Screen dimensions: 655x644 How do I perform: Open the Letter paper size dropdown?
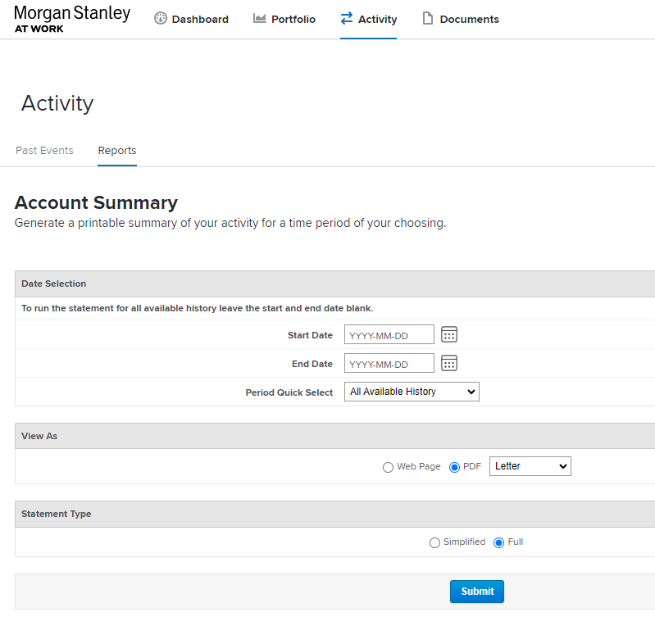point(530,466)
